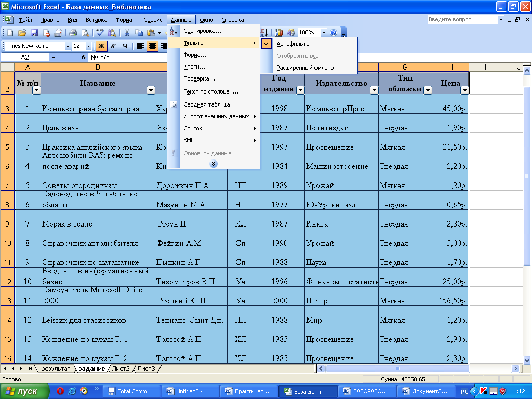Viewport: 532px width, 399px height.
Task: Switch to ЛАБОРАТО... taskbar window
Action: tap(366, 391)
